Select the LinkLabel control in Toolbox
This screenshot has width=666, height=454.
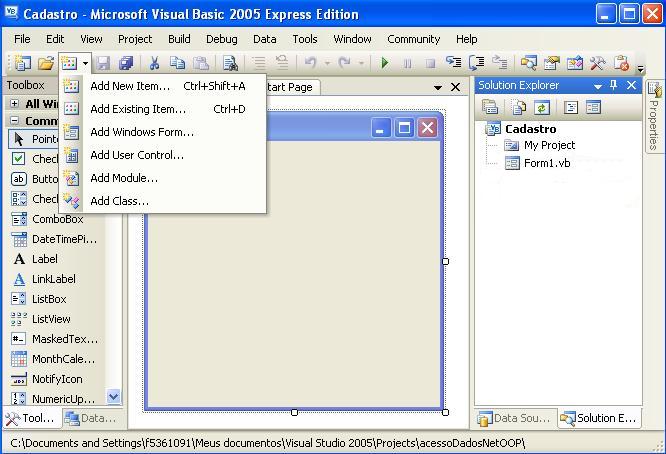(55, 279)
